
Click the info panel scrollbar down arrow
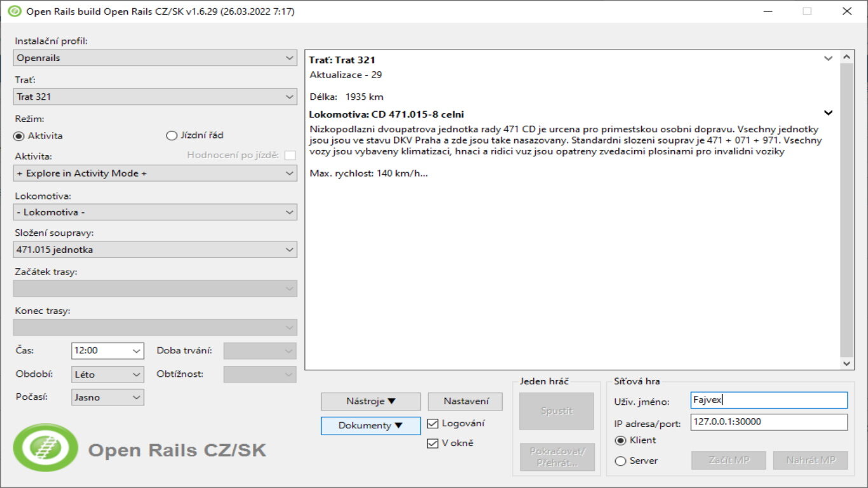847,363
